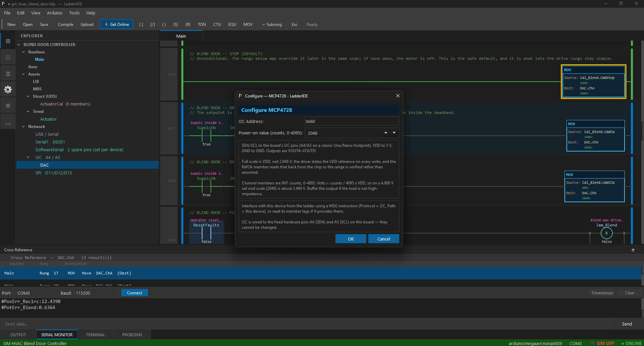
Task: Add a Subrung from toolbar
Action: coord(272,25)
